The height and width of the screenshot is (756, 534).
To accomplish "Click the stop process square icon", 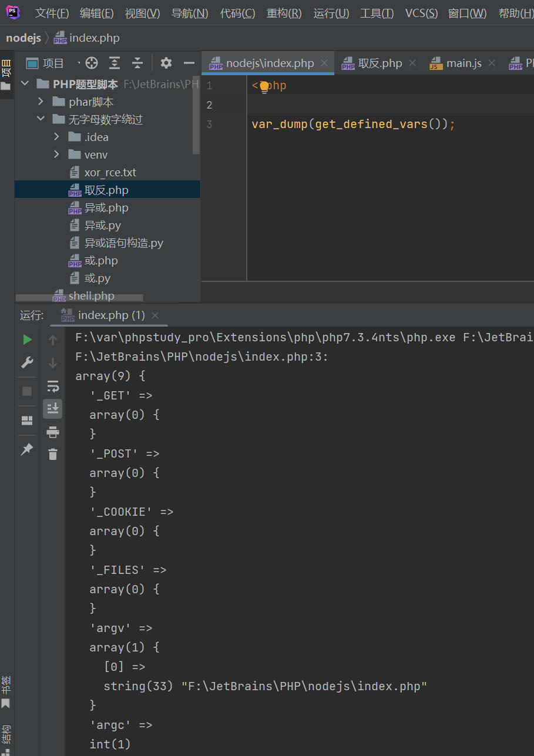I will (x=27, y=391).
